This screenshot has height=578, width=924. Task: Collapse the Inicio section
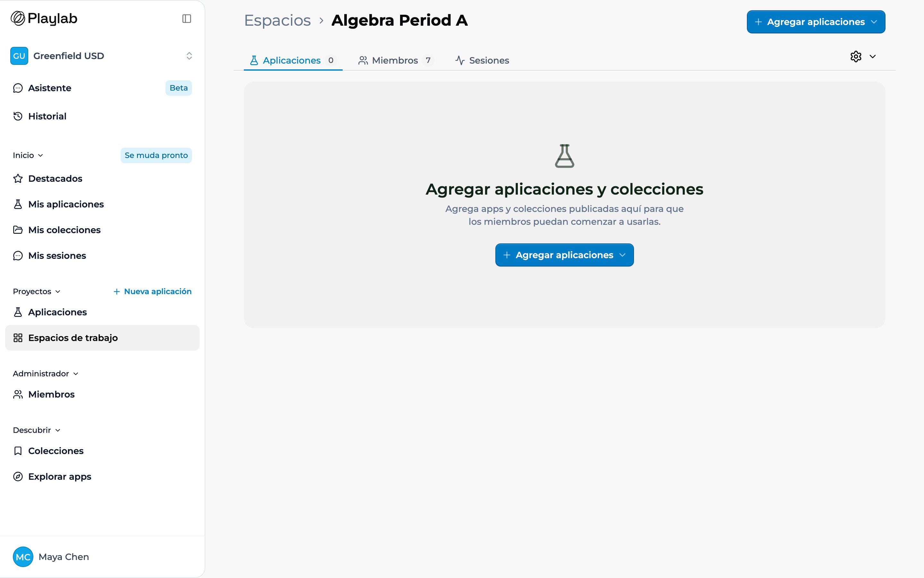(x=28, y=155)
